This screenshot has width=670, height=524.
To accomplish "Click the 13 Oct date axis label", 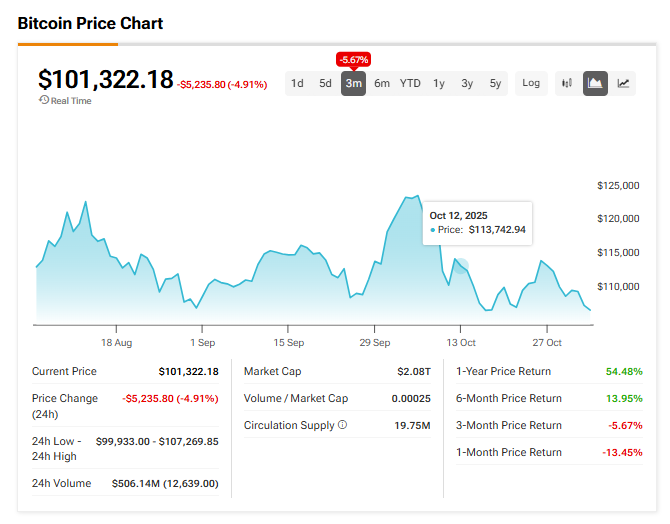I will [460, 341].
